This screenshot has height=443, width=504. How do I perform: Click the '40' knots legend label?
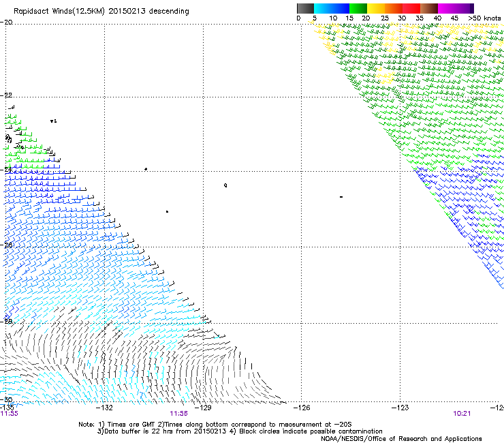(x=437, y=18)
